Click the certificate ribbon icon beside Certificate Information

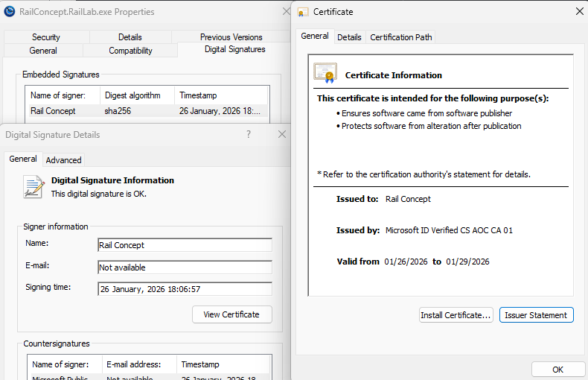click(x=325, y=73)
